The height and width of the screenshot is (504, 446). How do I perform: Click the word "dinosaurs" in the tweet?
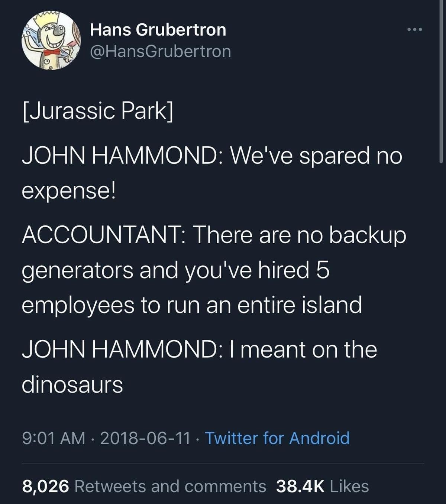coord(72,384)
